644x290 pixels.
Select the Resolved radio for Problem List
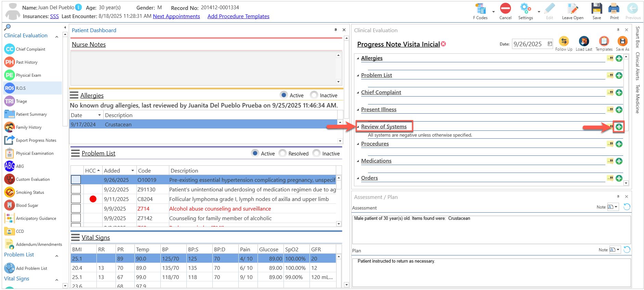(282, 153)
